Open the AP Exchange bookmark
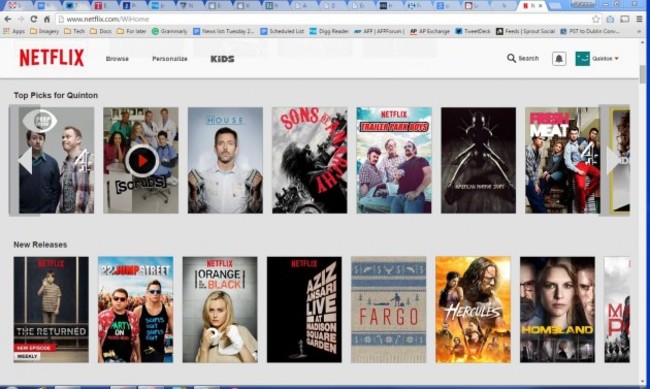This screenshot has width=650, height=389. 429,31
